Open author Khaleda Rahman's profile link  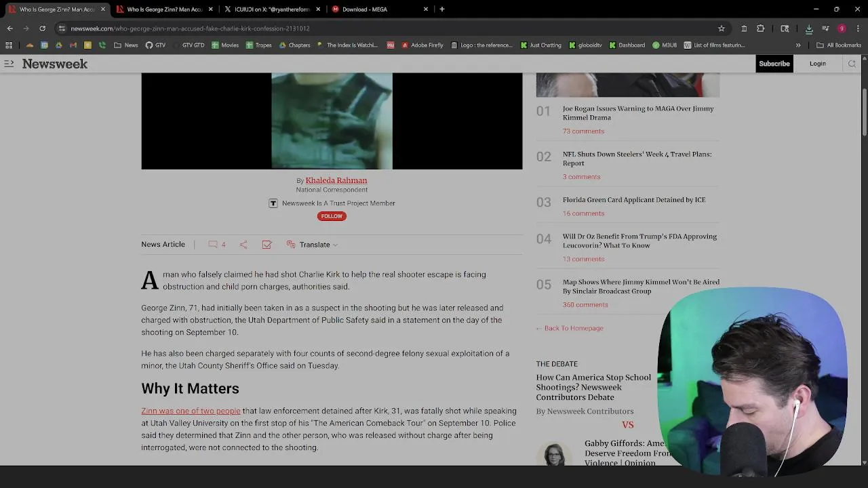336,180
